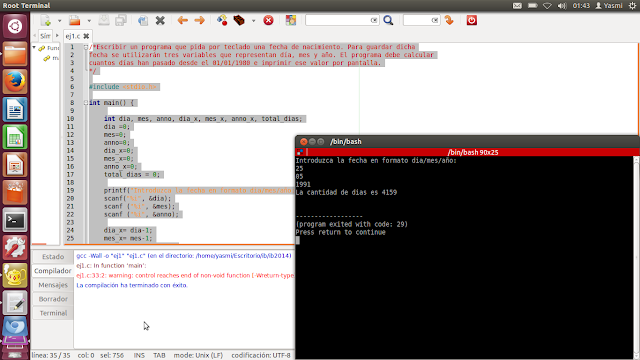This screenshot has width=640, height=360.
Task: Open the network indicator in top panel
Action: coord(547,6)
